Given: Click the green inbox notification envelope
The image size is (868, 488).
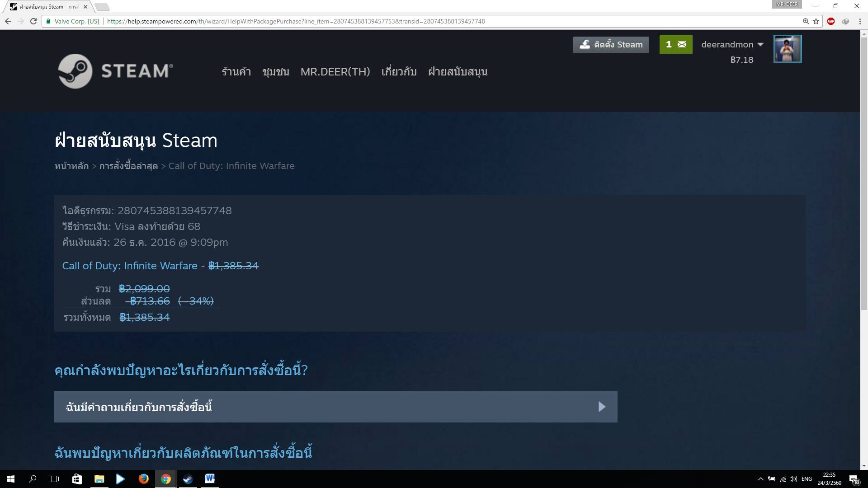Looking at the screenshot, I should [676, 44].
